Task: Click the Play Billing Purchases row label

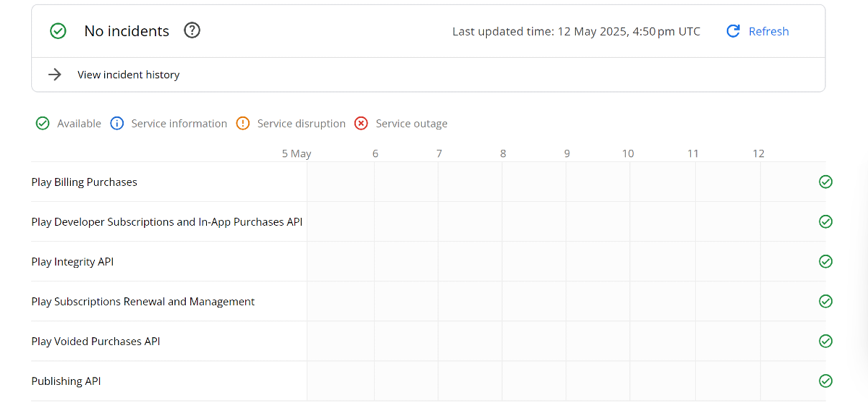Action: point(84,182)
